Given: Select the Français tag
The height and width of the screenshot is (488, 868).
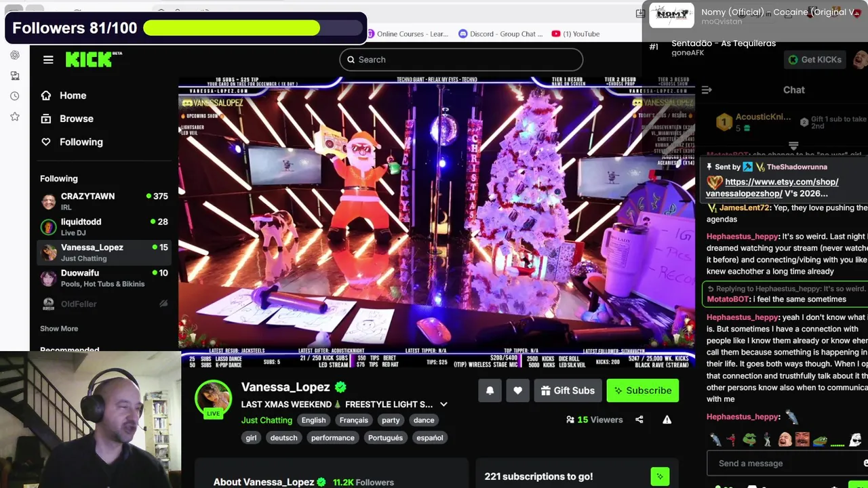Looking at the screenshot, I should [x=353, y=420].
